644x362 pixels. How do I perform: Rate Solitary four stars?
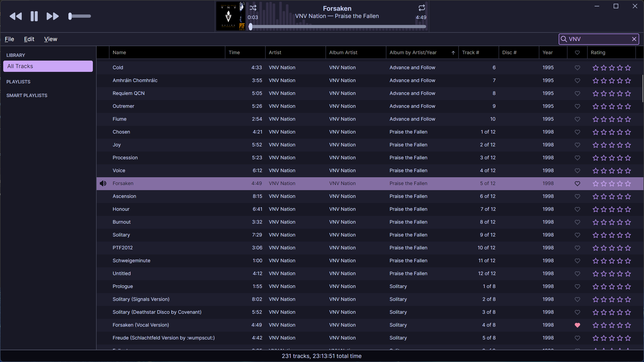tap(620, 235)
